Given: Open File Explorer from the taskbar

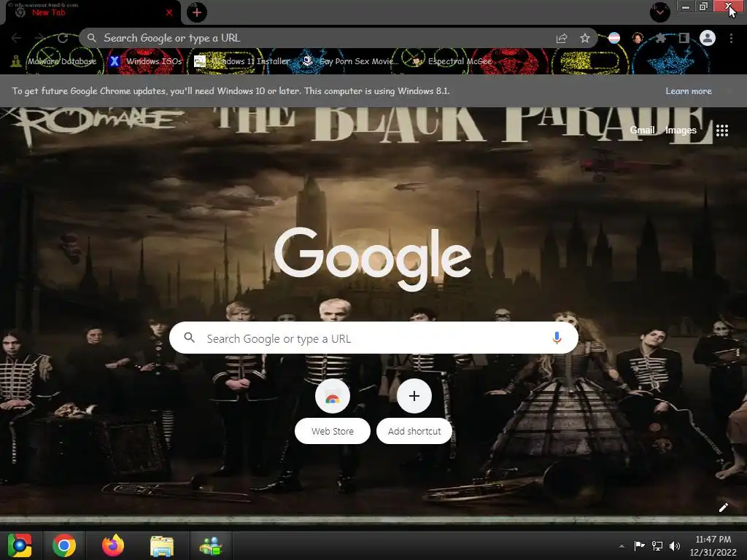Looking at the screenshot, I should pos(162,546).
